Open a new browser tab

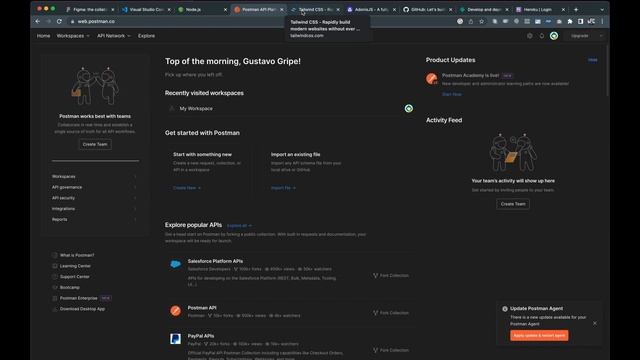point(576,9)
